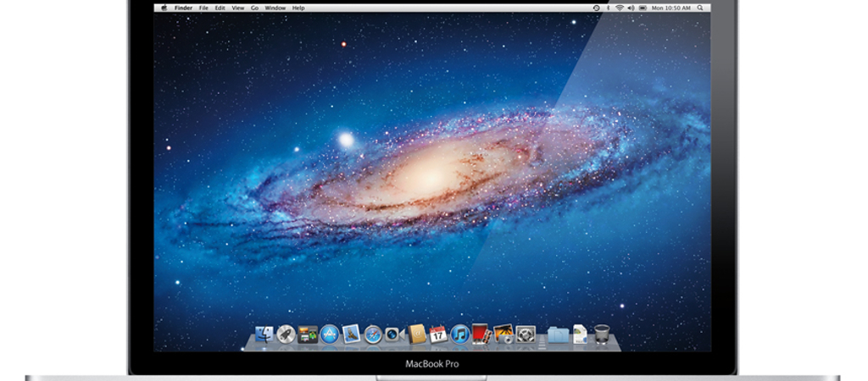Launch the App Store from Dock
The image size is (868, 381).
(x=330, y=334)
